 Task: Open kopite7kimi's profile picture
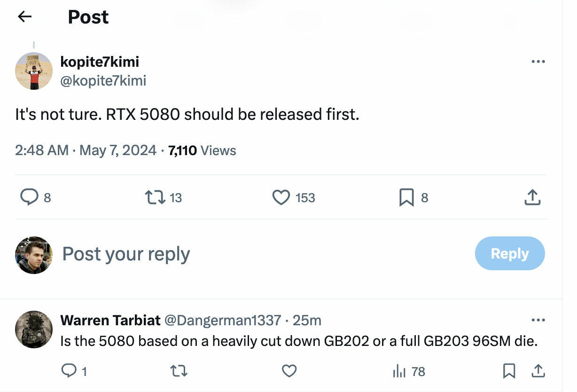pos(34,71)
